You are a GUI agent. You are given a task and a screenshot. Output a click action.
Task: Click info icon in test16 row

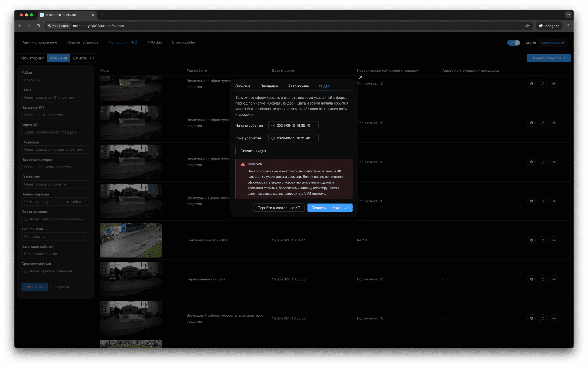(x=531, y=240)
